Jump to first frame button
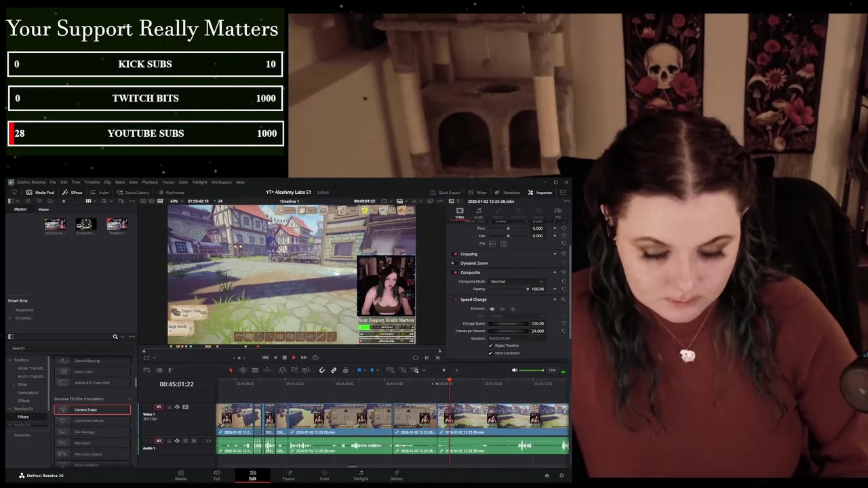This screenshot has width=868, height=488. [x=265, y=357]
